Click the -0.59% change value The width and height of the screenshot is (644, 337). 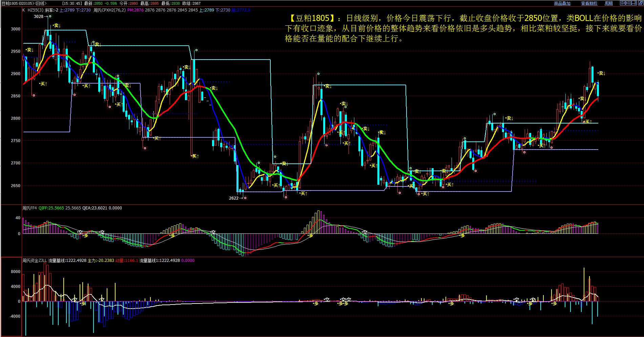pyautogui.click(x=110, y=3)
